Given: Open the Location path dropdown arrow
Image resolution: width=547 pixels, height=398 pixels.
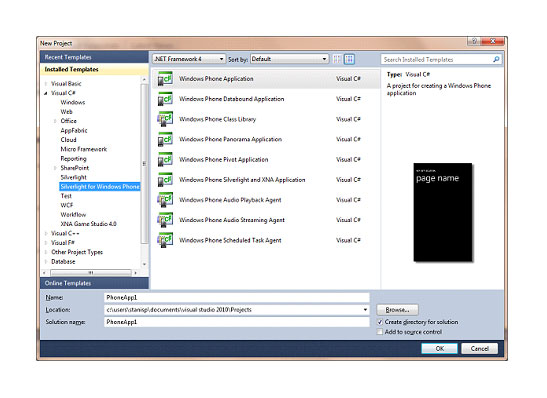Looking at the screenshot, I should (x=365, y=310).
